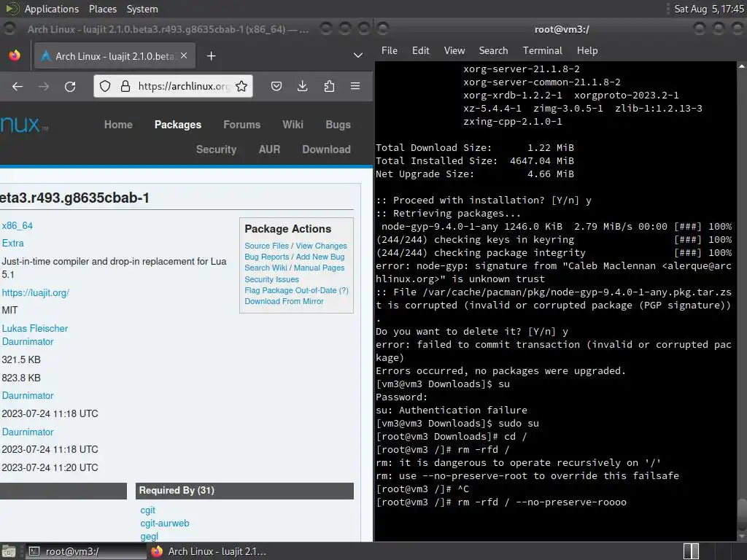Go to Home in Arch navigation

[118, 125]
